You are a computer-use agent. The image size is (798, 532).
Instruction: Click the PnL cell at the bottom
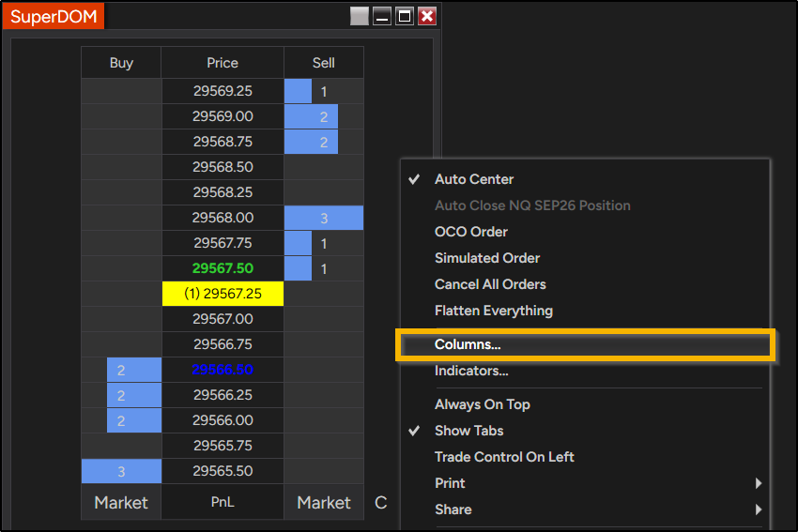(223, 503)
